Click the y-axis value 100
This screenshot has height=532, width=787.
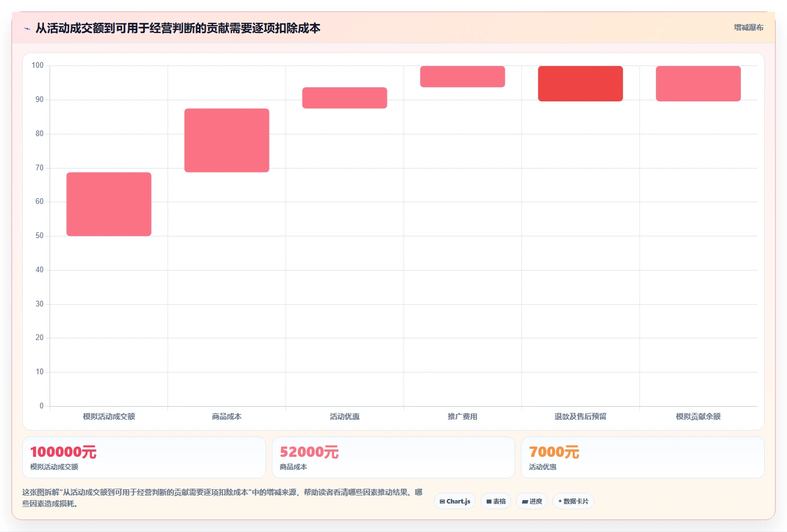(x=38, y=66)
